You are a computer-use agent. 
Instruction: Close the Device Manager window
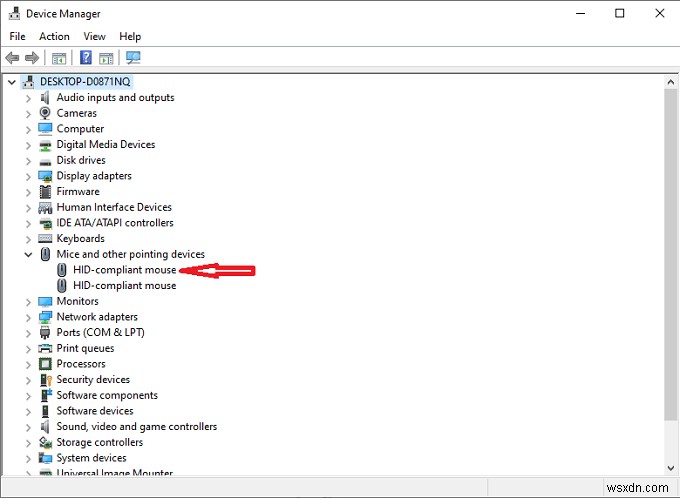(660, 13)
